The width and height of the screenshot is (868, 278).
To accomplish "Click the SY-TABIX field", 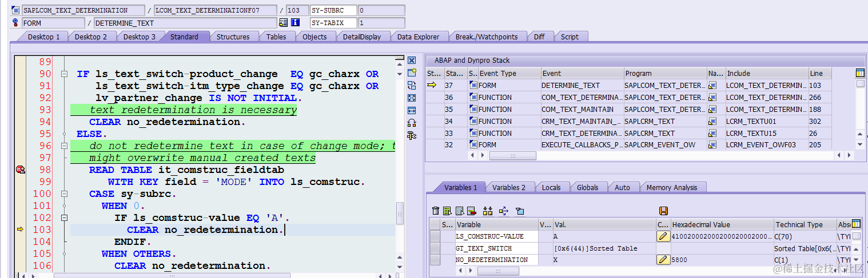I will click(333, 23).
